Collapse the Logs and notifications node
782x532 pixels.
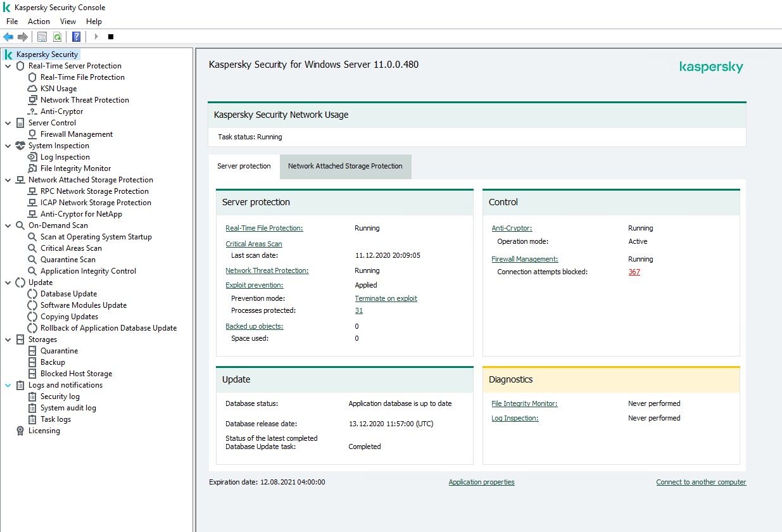(8, 385)
